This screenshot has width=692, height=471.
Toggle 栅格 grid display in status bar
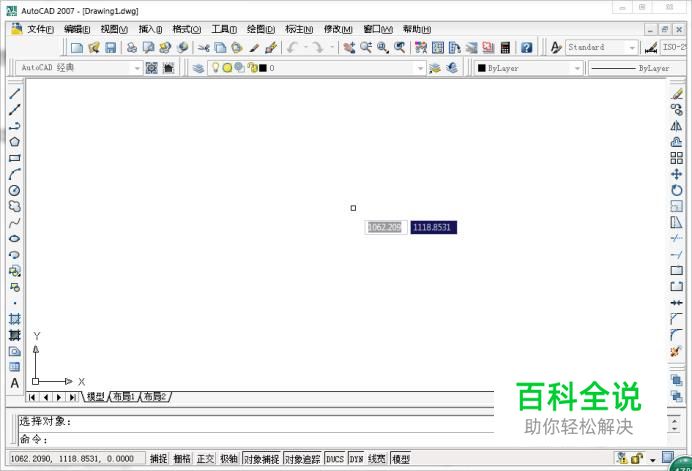(182, 459)
